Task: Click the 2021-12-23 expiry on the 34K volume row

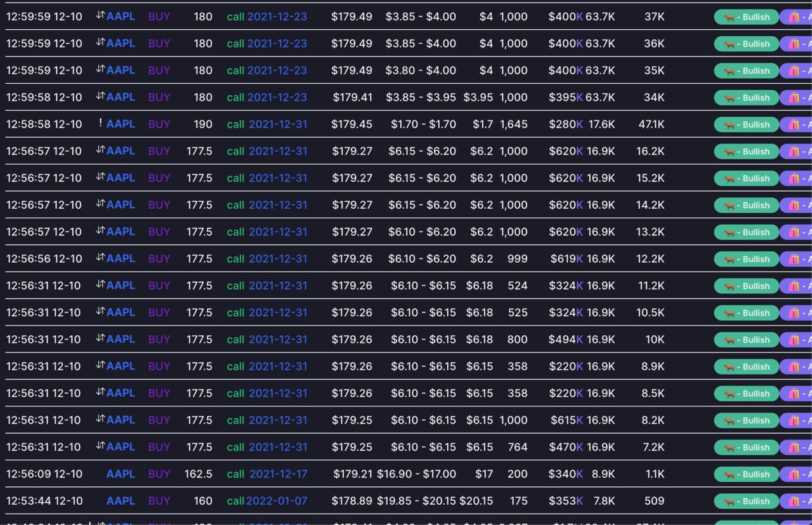Action: tap(277, 97)
